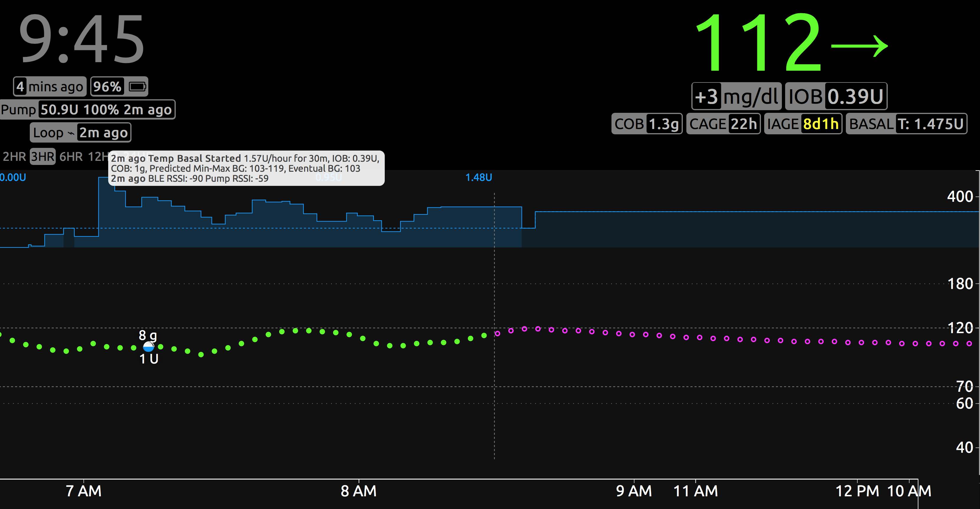
Task: Select the 2HR time range
Action: pyautogui.click(x=14, y=156)
